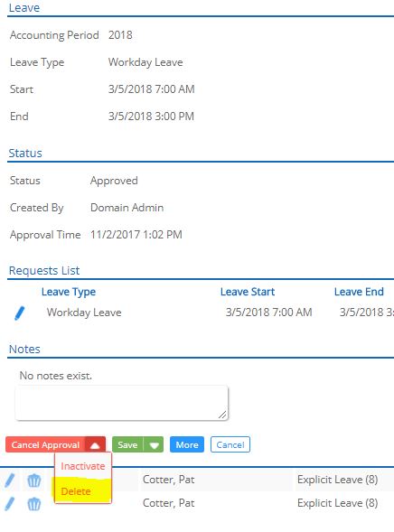Click the green Save button

click(x=127, y=444)
